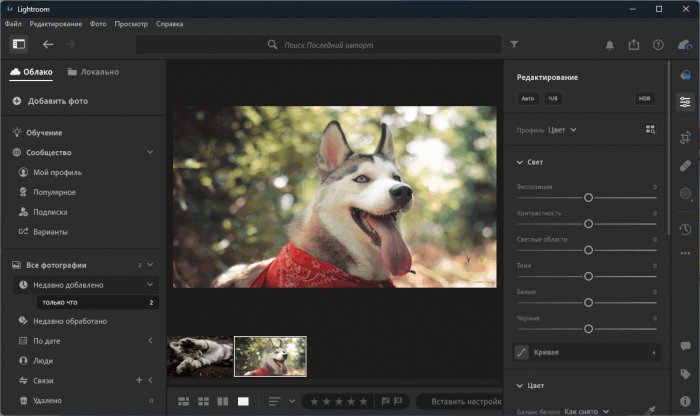The width and height of the screenshot is (700, 416).
Task: Open the Справка menu
Action: pyautogui.click(x=170, y=24)
